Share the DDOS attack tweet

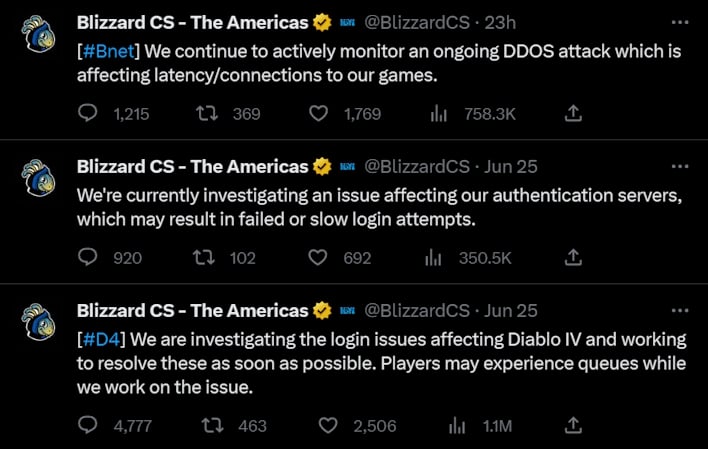(573, 113)
